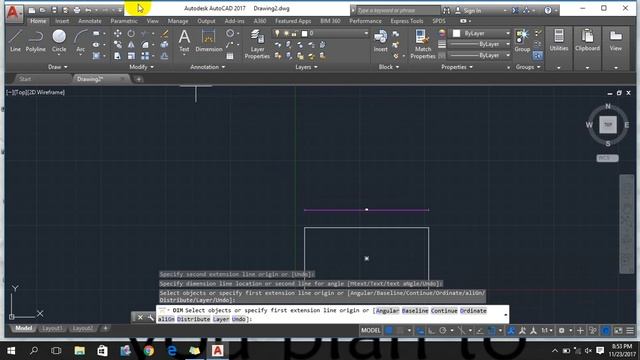Toggle polar tracking in status bar
Viewport: 640px width, 360px height.
coord(443,331)
